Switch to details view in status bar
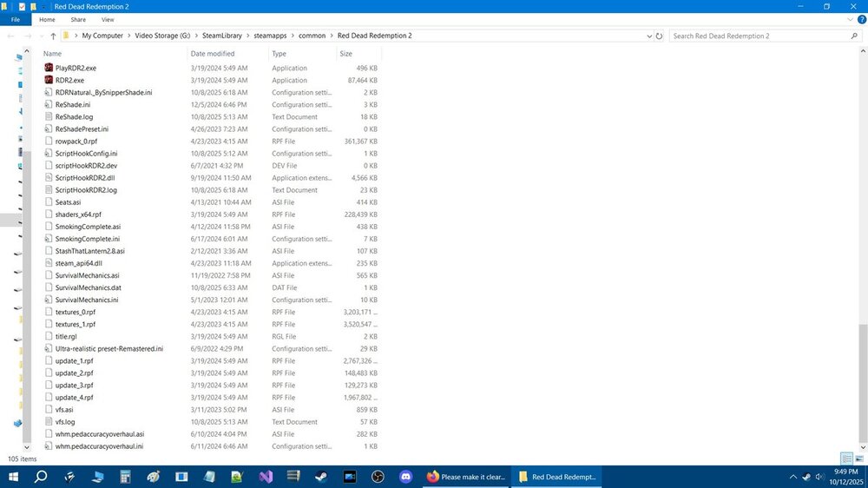The width and height of the screenshot is (868, 488). [846, 458]
